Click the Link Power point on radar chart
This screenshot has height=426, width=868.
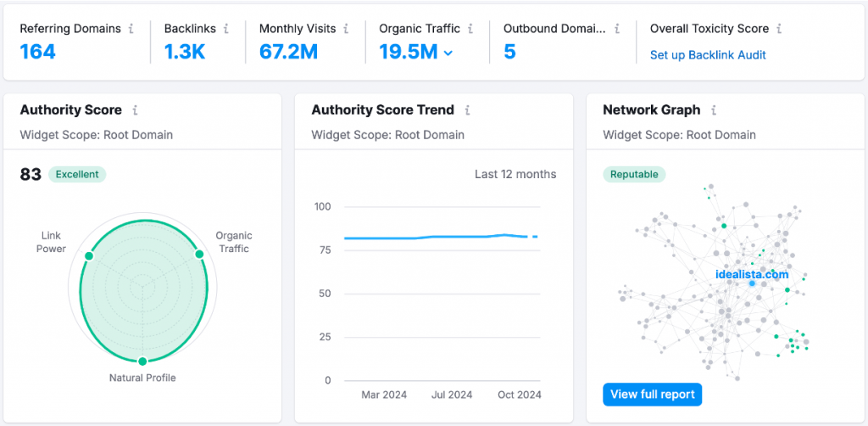[x=87, y=255]
